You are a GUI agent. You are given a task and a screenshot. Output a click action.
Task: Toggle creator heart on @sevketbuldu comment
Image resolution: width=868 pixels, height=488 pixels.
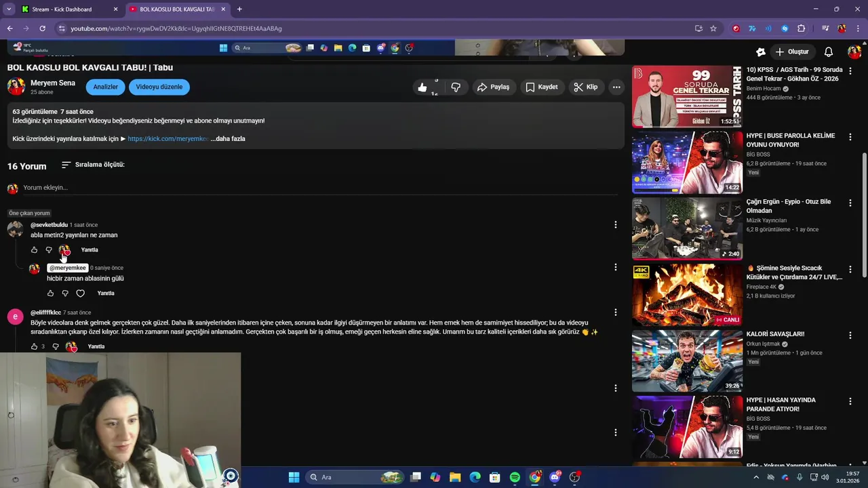[64, 251]
